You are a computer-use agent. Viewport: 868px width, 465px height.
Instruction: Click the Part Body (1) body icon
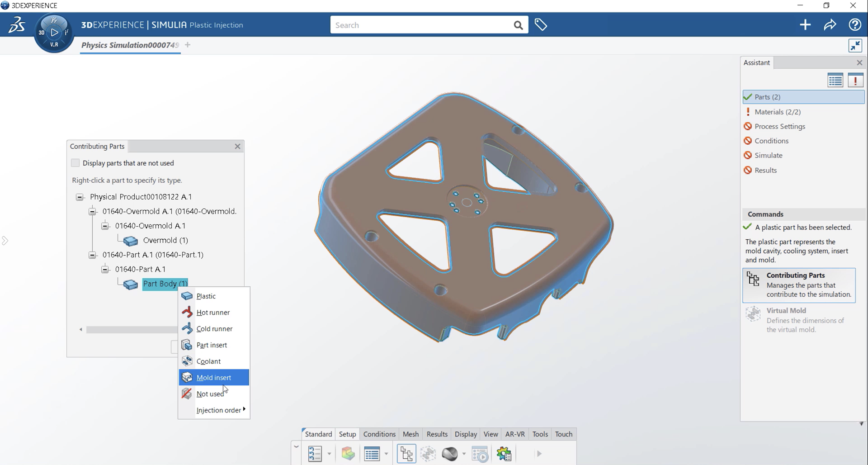130,285
